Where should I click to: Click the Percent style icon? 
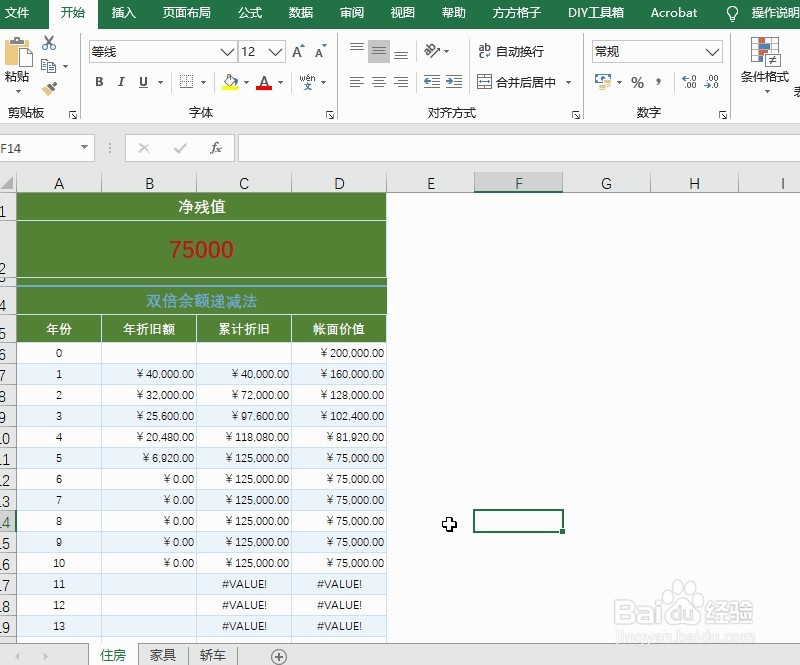click(x=636, y=82)
